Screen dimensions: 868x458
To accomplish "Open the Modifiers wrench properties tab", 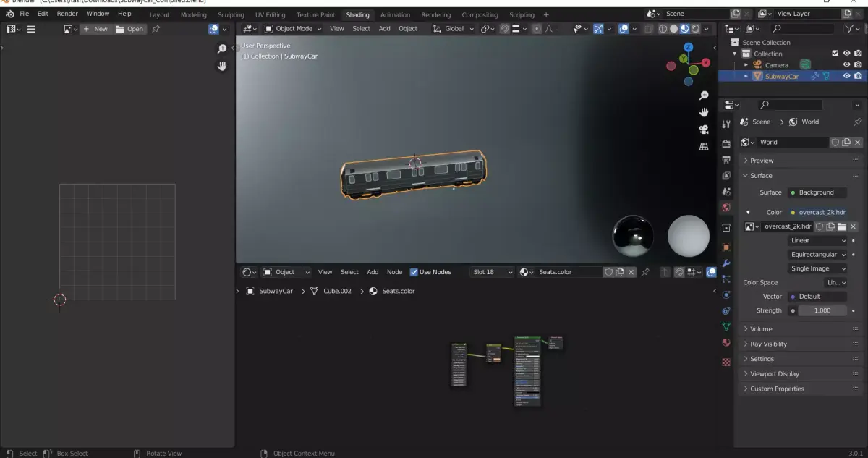I will [x=726, y=263].
